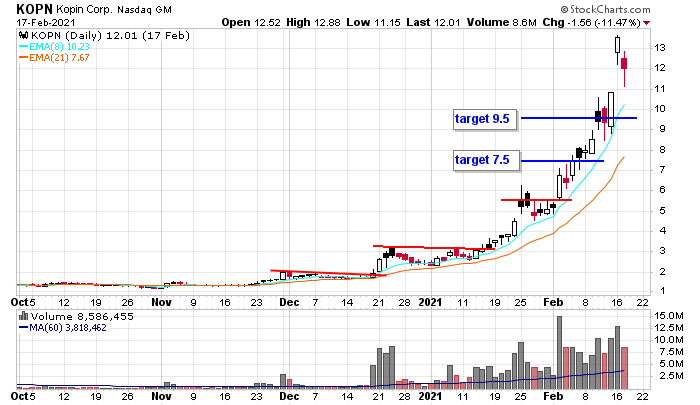Click the red trendline near 2 in December

328,273
